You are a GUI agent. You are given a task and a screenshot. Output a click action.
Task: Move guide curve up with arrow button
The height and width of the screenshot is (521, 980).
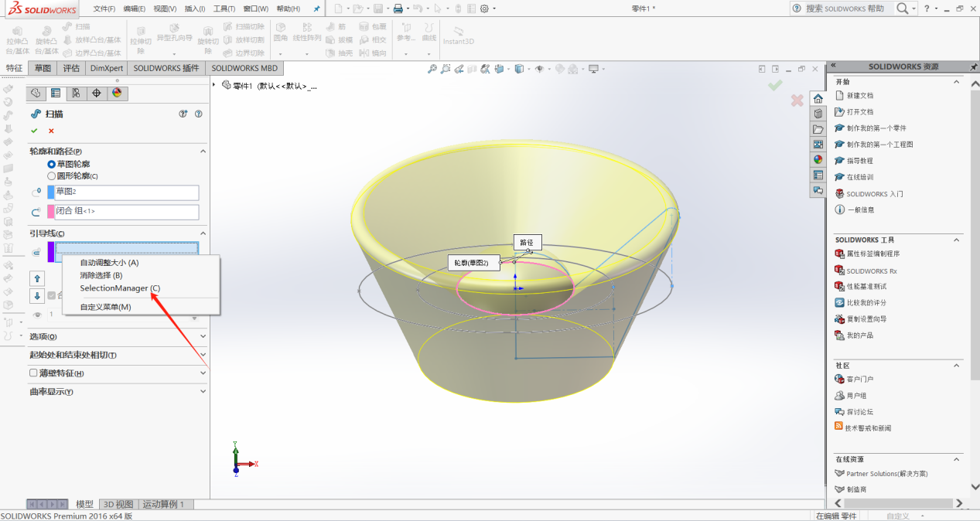[37, 278]
